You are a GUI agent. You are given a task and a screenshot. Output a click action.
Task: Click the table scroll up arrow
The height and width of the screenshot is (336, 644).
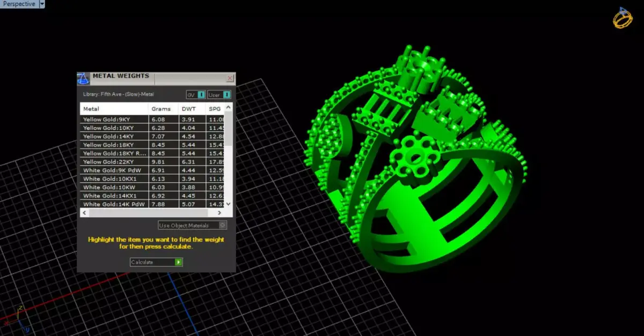click(229, 108)
